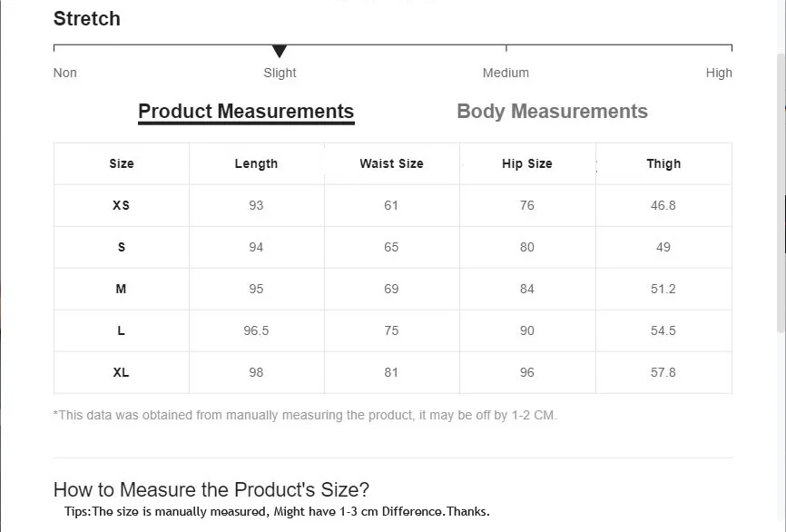This screenshot has width=786, height=532.
Task: Click the Length column header
Action: 256,163
